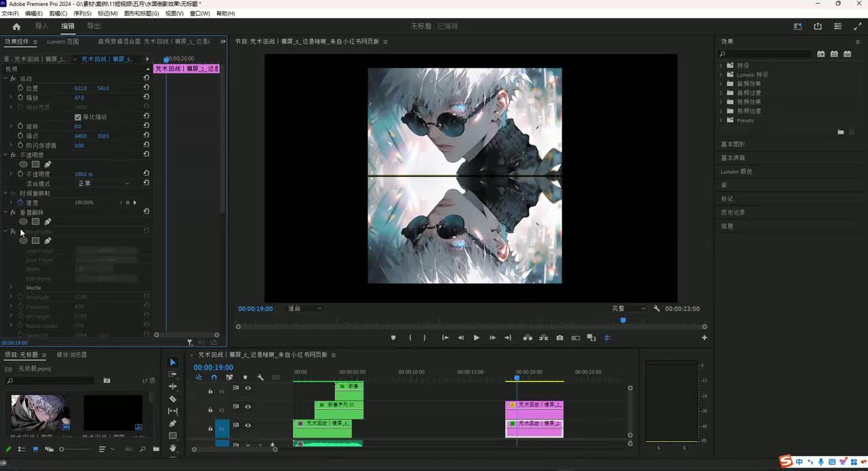Open the zoom level (适合) dropdown
868x471 pixels.
(x=304, y=309)
